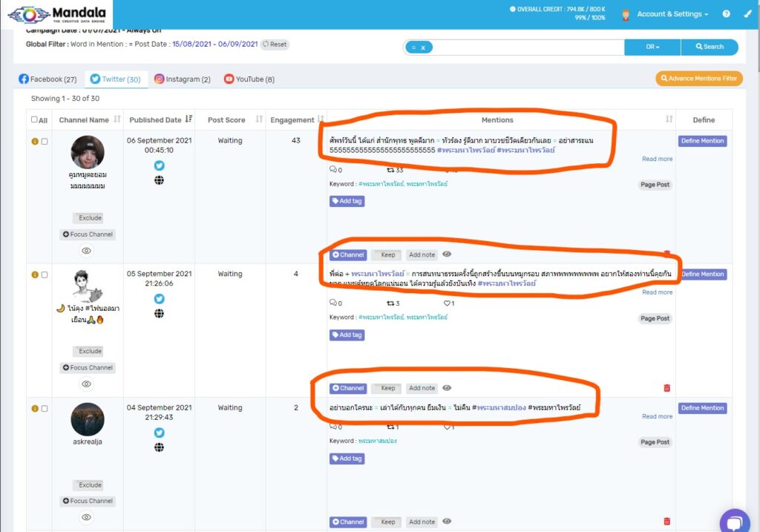
Task: Click the red trash icon in second mention
Action: point(666,388)
